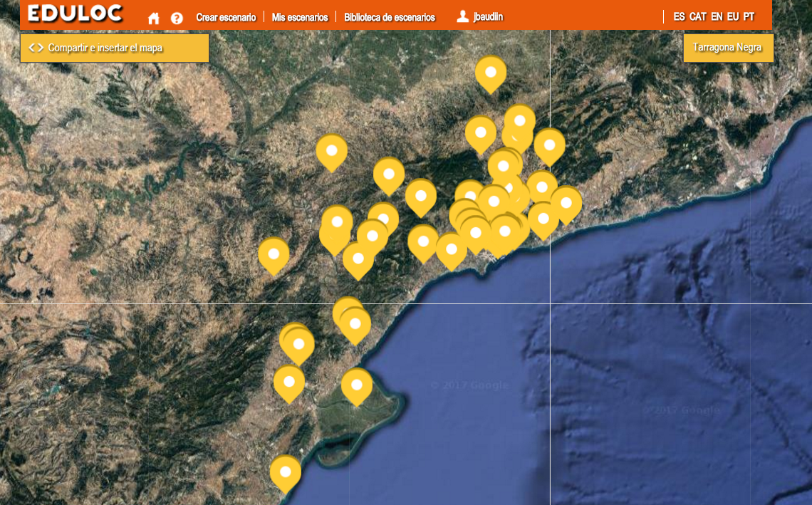Click the user profile icon

[x=463, y=16]
